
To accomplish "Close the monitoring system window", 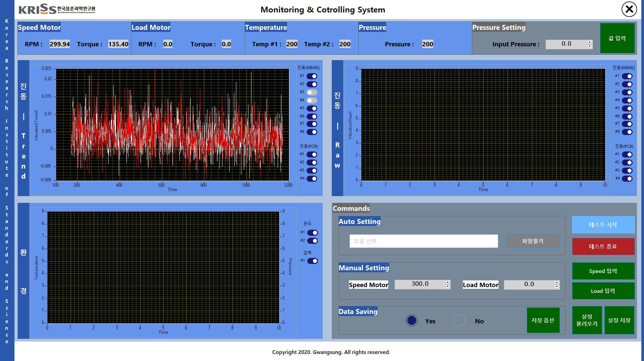I will point(629,9).
